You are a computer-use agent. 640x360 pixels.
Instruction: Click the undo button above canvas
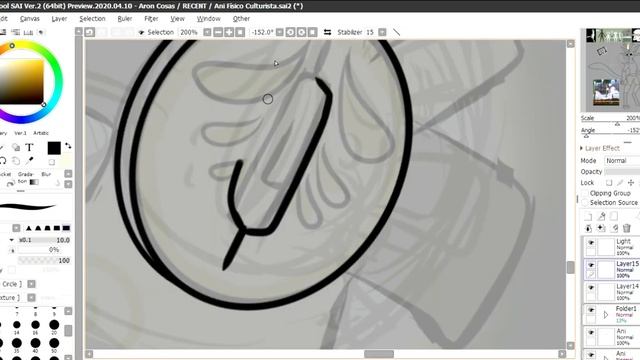click(89, 32)
